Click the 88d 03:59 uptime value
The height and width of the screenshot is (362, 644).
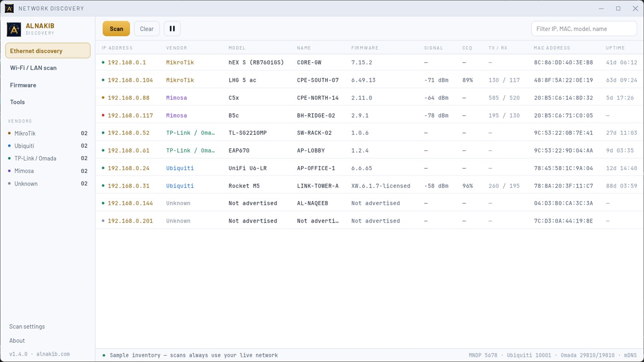pos(621,186)
